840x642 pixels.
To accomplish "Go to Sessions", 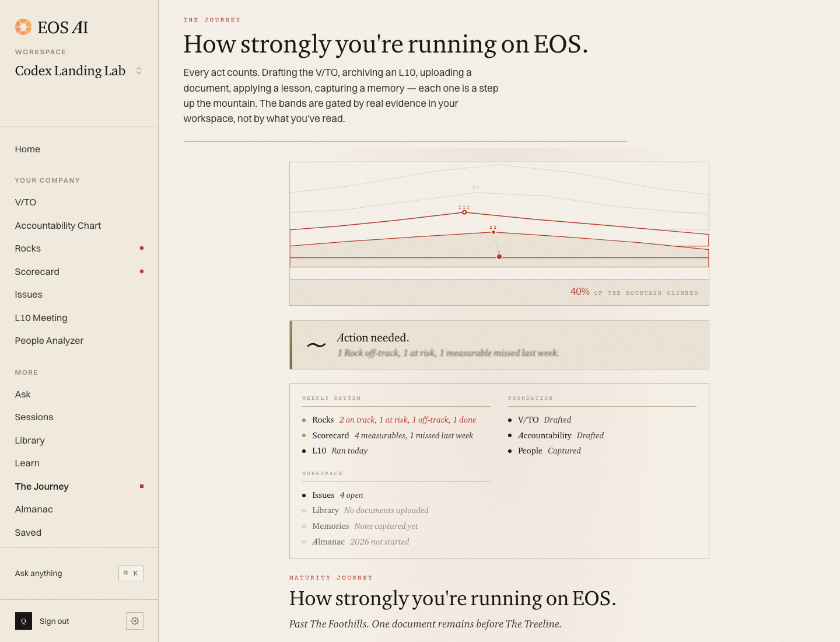I will pos(34,417).
